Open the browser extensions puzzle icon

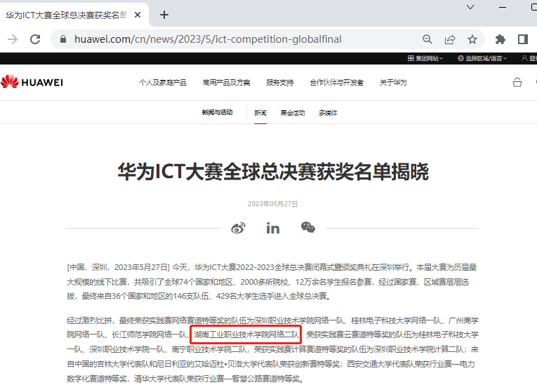500,39
